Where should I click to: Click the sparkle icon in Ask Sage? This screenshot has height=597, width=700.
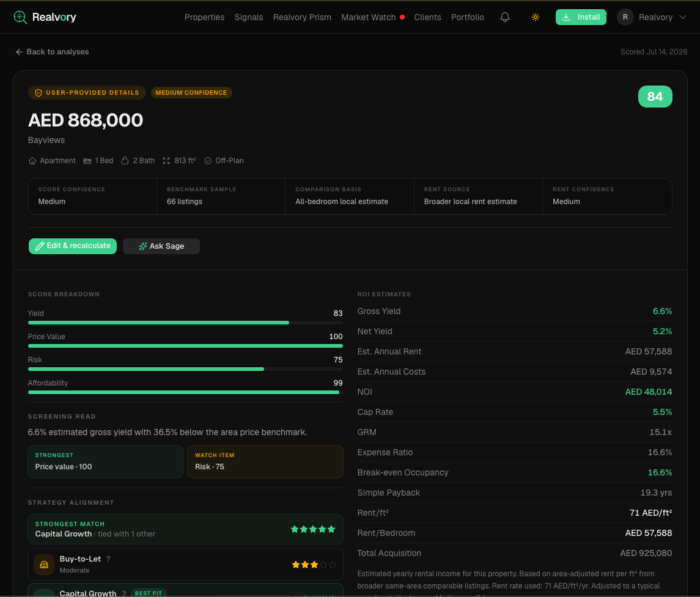tap(143, 246)
